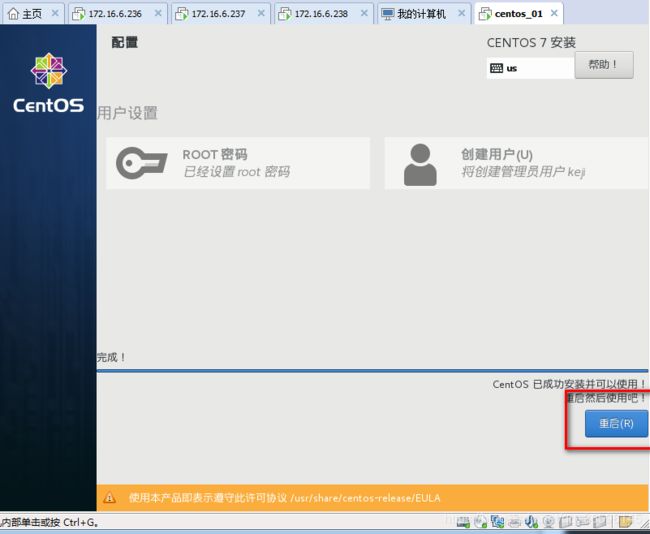Click the 'CentOS 已成功安装并可以使用!' message

point(569,384)
